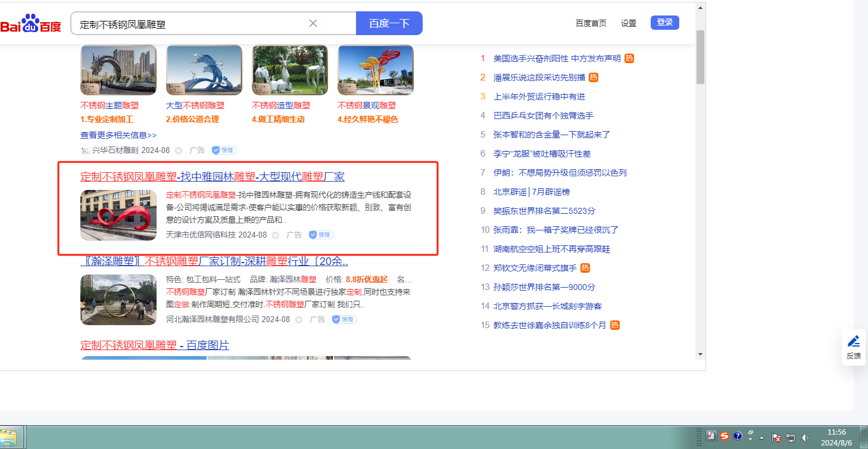Click the Baidu logo
The height and width of the screenshot is (449, 868).
[31, 24]
